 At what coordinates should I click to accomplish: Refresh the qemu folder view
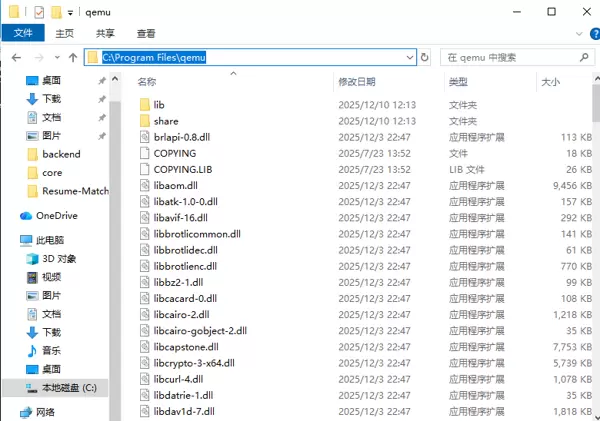[427, 58]
